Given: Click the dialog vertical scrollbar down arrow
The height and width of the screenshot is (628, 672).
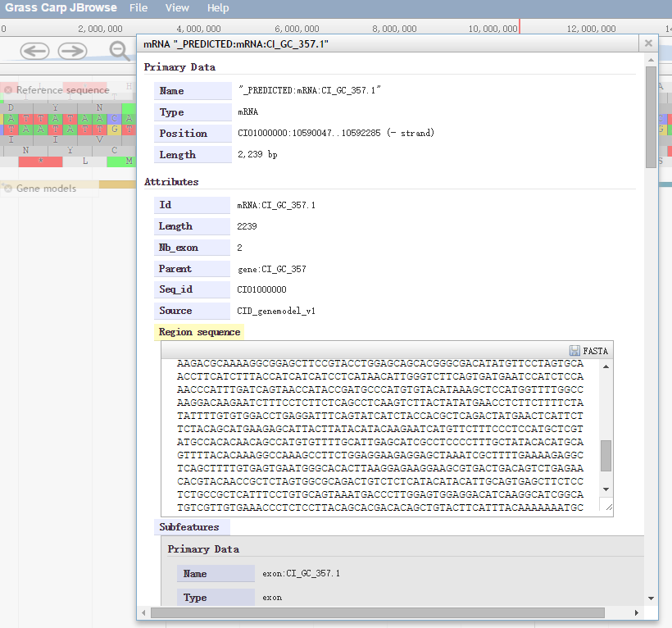Looking at the screenshot, I should [651, 598].
